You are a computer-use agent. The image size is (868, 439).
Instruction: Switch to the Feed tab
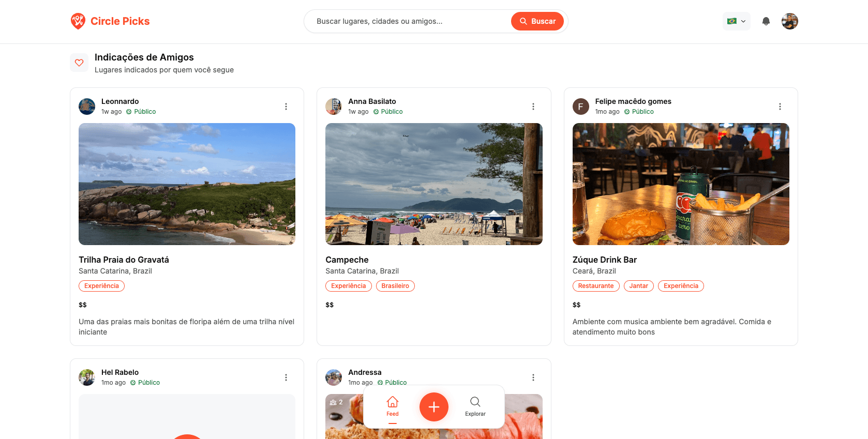pyautogui.click(x=393, y=406)
